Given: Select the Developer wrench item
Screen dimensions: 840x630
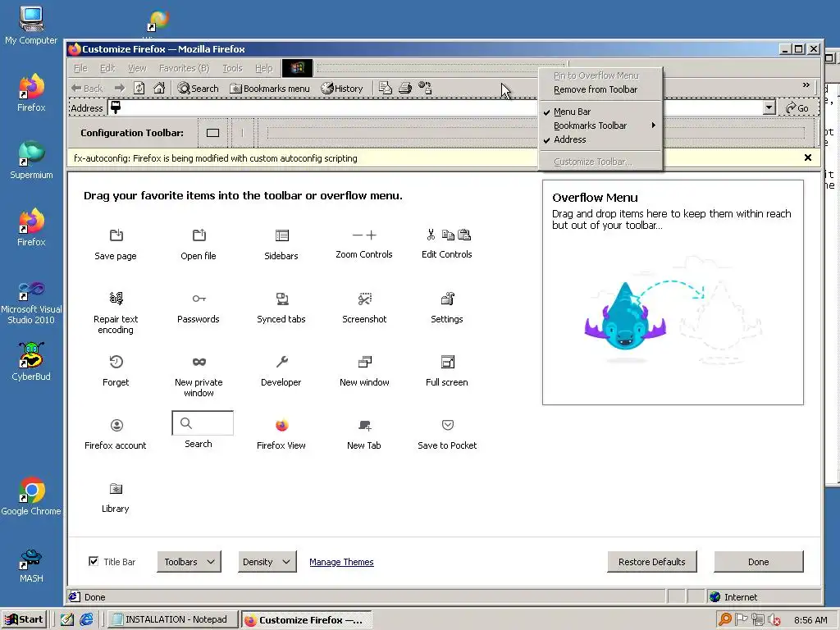Looking at the screenshot, I should coord(281,371).
